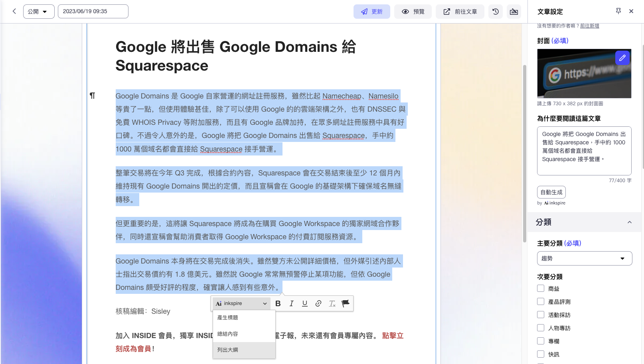The image size is (644, 364).
Task: Open 前往文章 go to article
Action: 460,12
